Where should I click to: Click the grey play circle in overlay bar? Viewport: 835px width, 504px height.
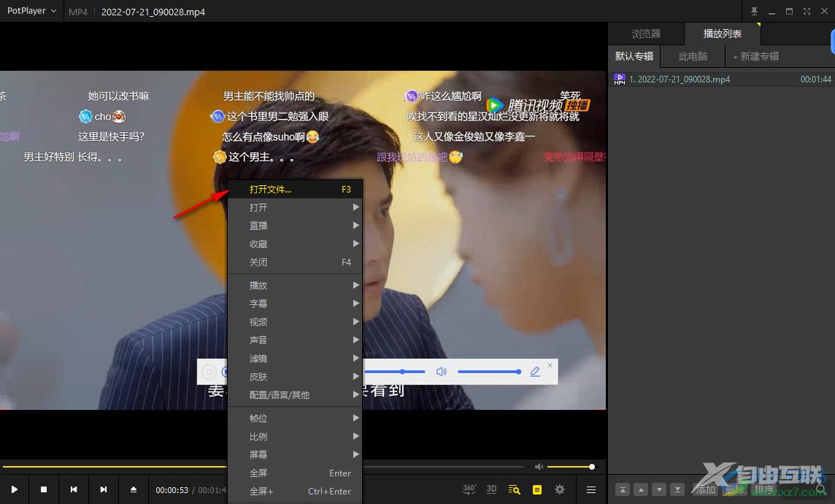(x=209, y=372)
